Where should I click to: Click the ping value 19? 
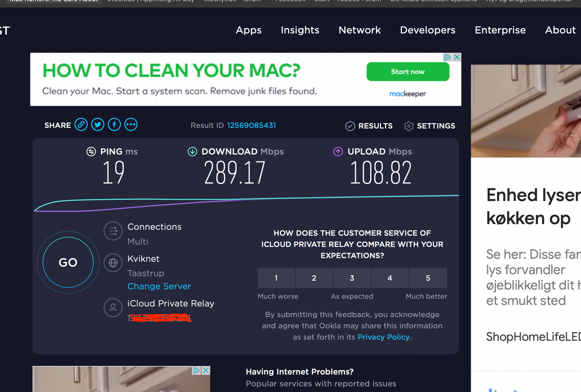pyautogui.click(x=113, y=173)
